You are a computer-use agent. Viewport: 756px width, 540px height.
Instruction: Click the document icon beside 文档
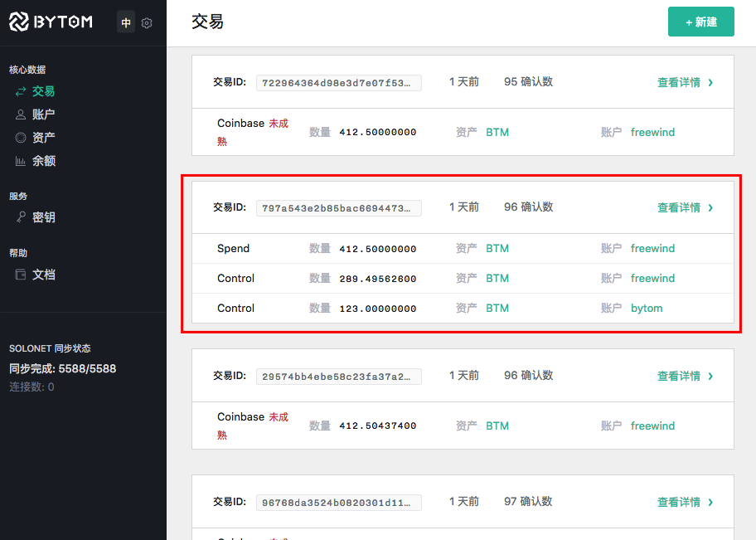20,275
